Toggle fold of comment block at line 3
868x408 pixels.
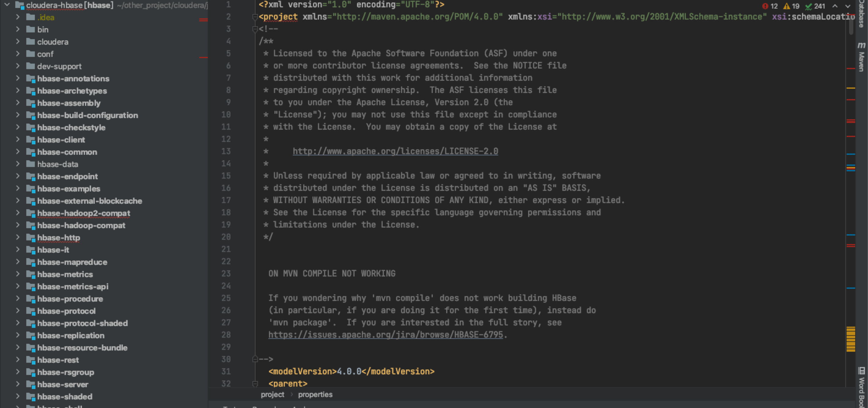pos(255,29)
